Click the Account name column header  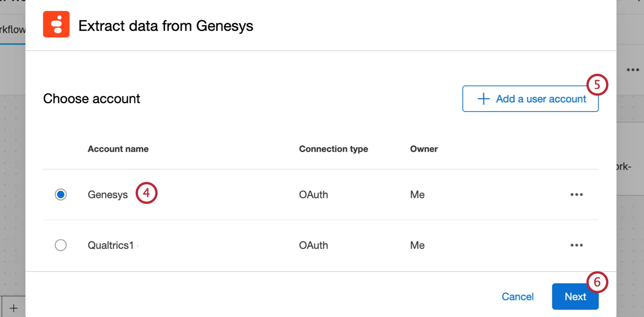tap(118, 149)
